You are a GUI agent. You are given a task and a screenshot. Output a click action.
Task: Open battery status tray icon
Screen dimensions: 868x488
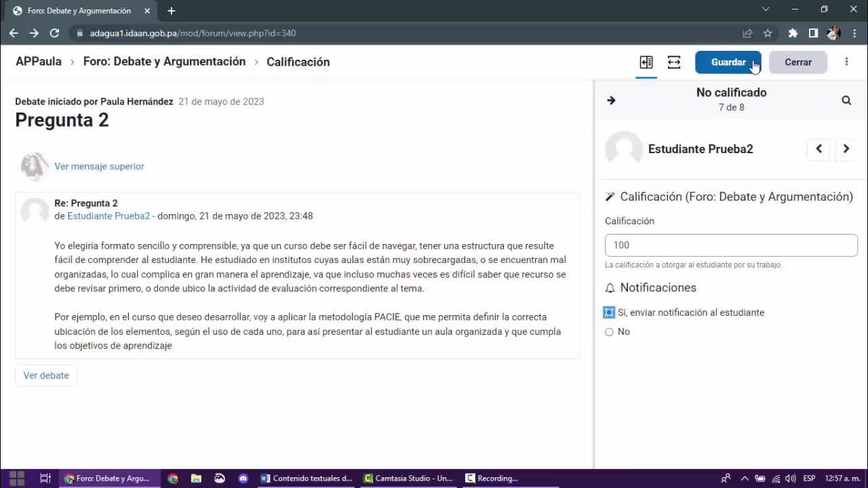pyautogui.click(x=760, y=478)
